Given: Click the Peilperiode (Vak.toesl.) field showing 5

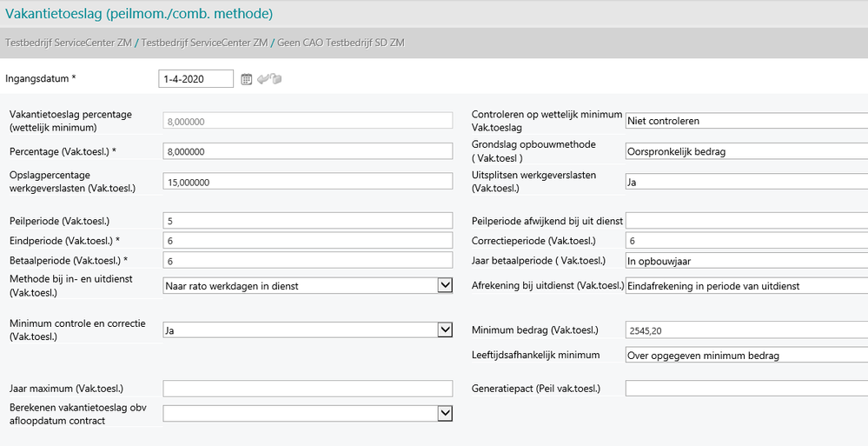Looking at the screenshot, I should [308, 221].
